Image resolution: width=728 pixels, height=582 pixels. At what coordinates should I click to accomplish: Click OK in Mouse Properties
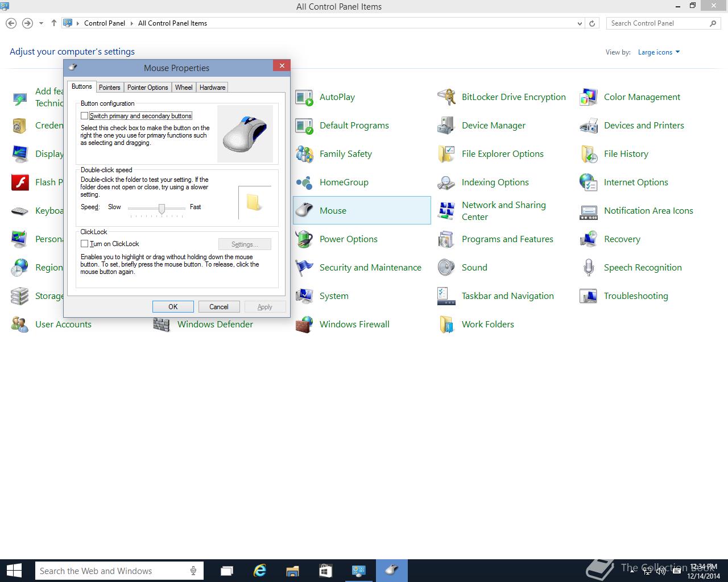point(173,307)
